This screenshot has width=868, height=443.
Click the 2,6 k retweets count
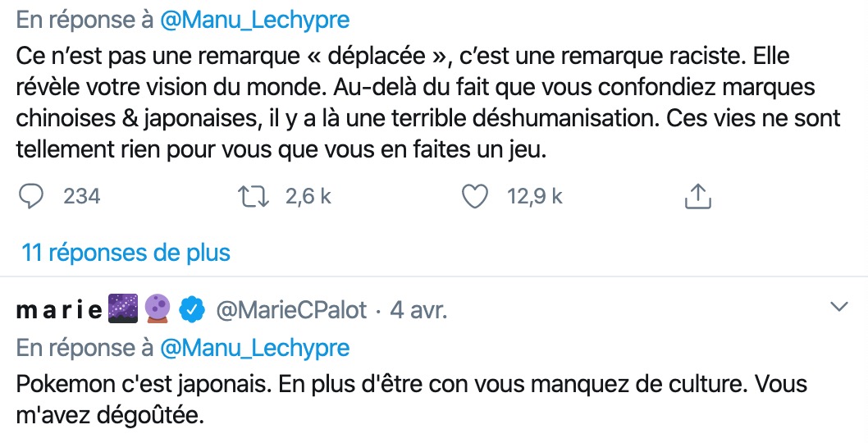(x=308, y=196)
